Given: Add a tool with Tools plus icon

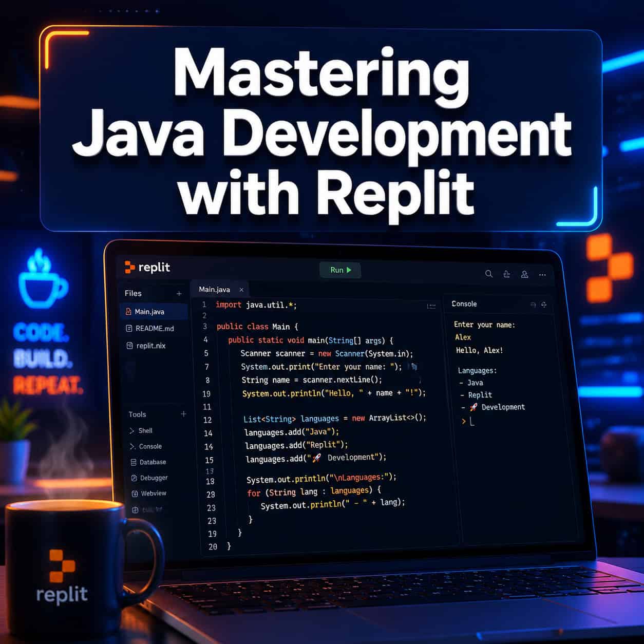Looking at the screenshot, I should click(183, 414).
